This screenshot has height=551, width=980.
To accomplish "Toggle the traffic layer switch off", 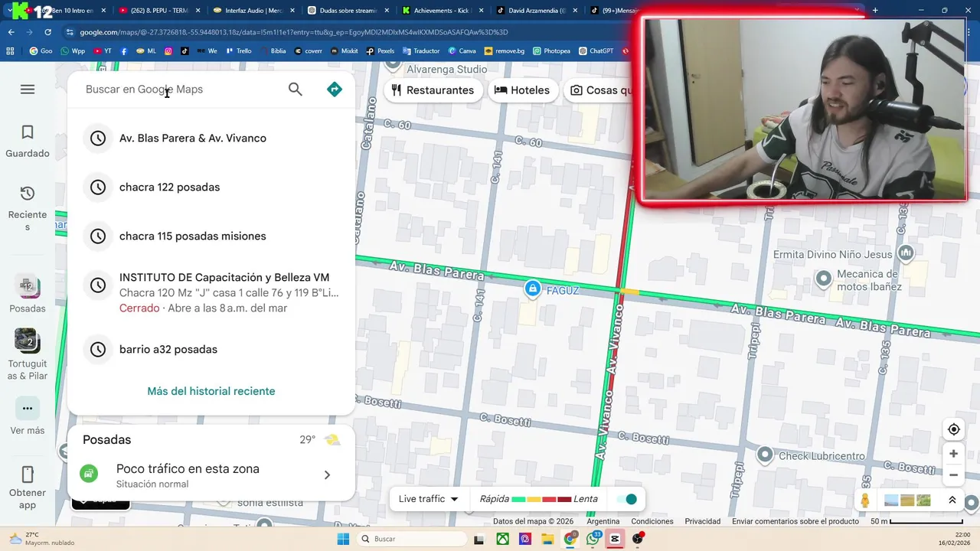I will 627,499.
